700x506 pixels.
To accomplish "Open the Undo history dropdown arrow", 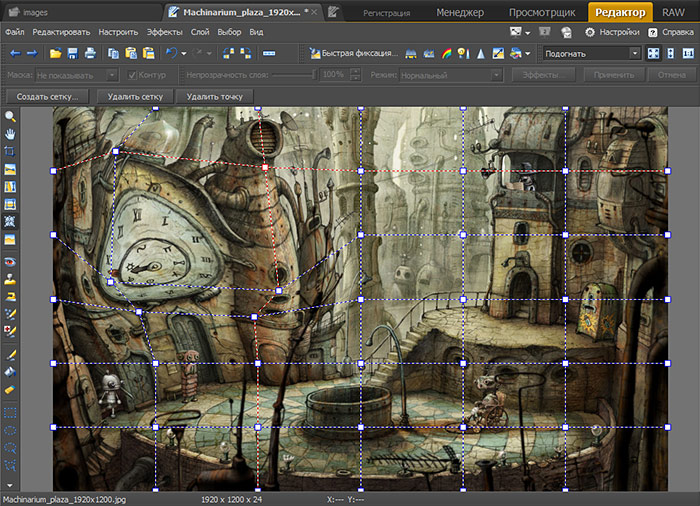I will (x=183, y=54).
